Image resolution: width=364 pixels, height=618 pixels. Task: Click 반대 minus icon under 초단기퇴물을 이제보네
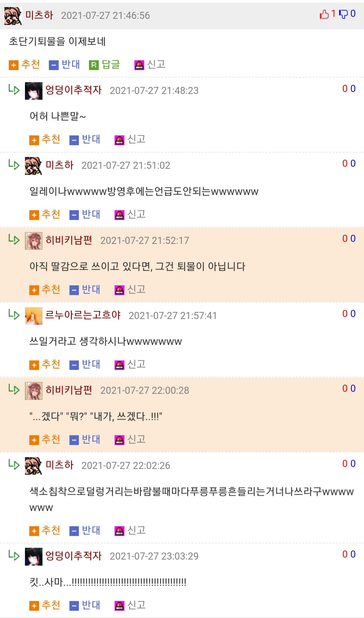point(54,65)
